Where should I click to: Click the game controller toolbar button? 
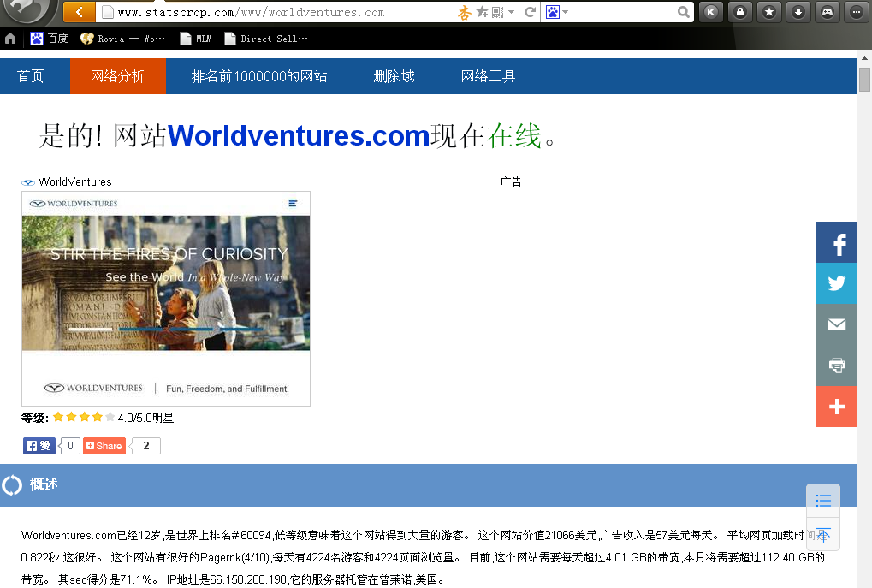(828, 12)
